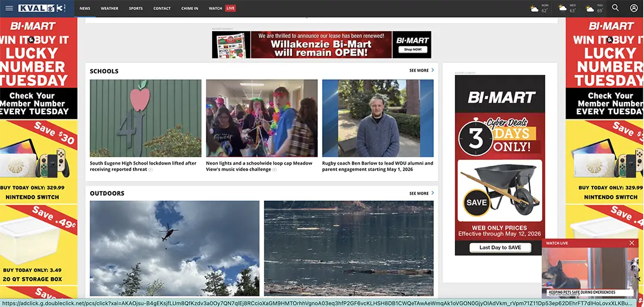Click the SCHOOLS section heading
Viewport: 644px width, 307px height.
click(x=104, y=71)
